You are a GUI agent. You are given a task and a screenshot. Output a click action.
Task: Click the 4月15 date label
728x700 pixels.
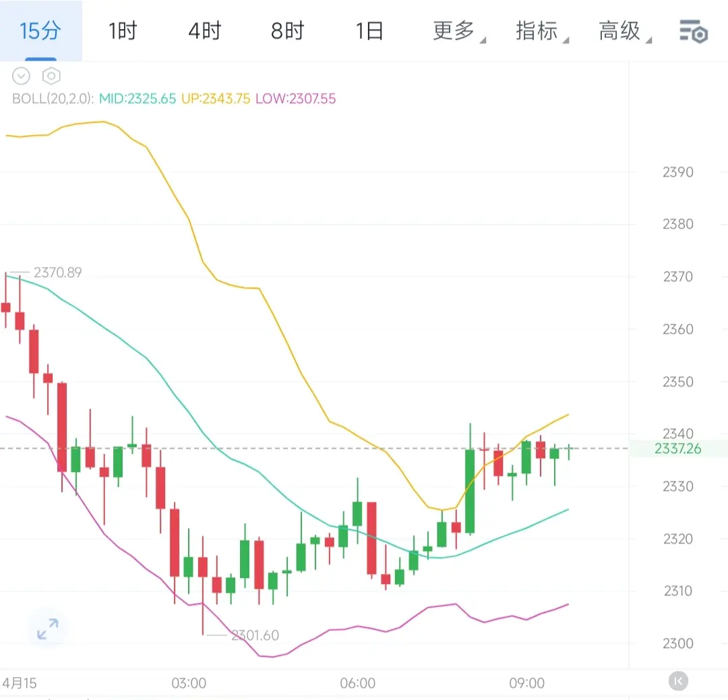tap(20, 683)
